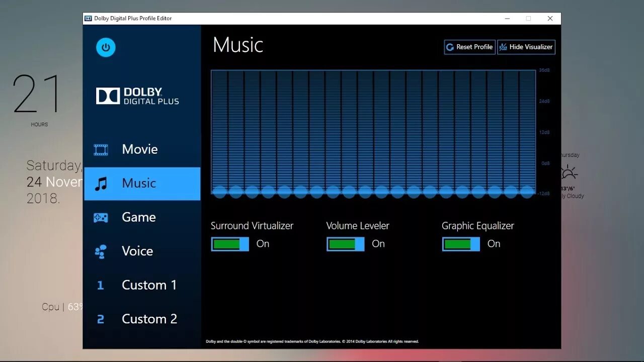Click the Dolby app icon in title bar
Viewport: 644px width, 362px height.
click(88, 19)
